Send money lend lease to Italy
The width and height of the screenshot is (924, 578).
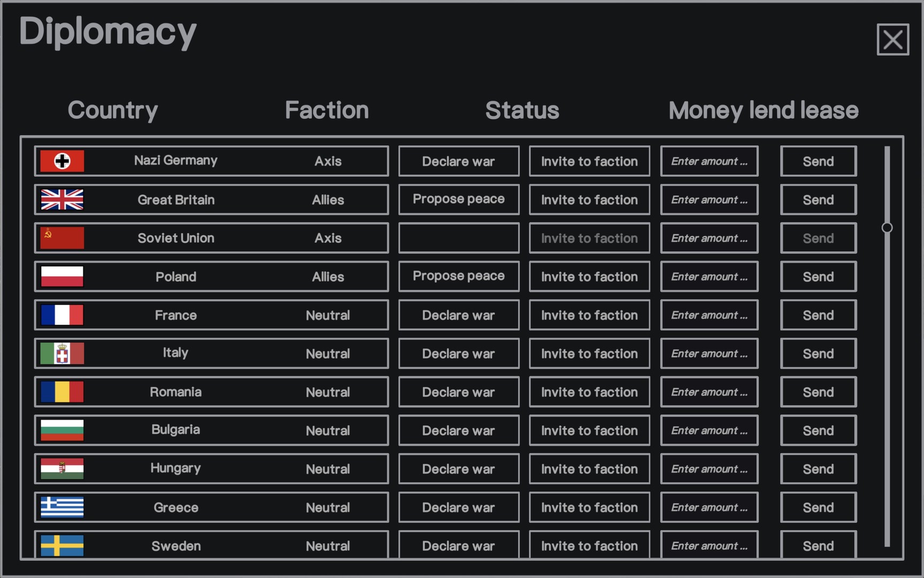818,354
